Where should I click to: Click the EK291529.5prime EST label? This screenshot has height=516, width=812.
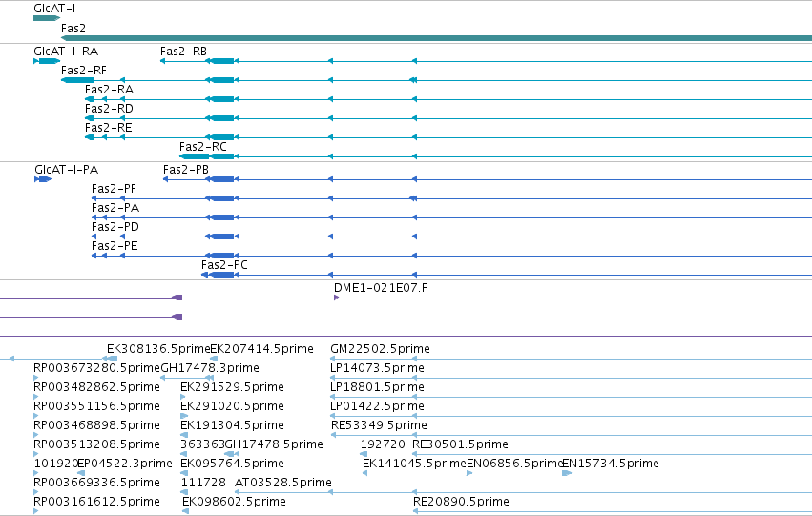(x=232, y=387)
